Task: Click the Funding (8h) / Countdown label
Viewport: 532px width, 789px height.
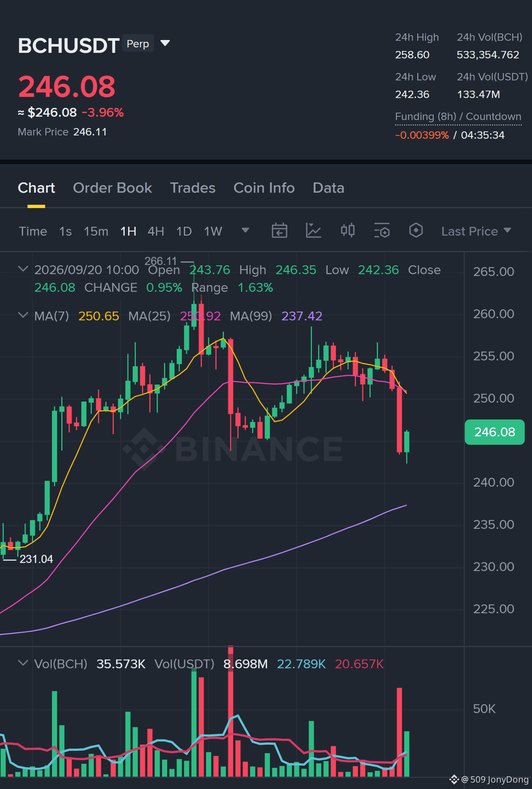Action: click(x=458, y=117)
